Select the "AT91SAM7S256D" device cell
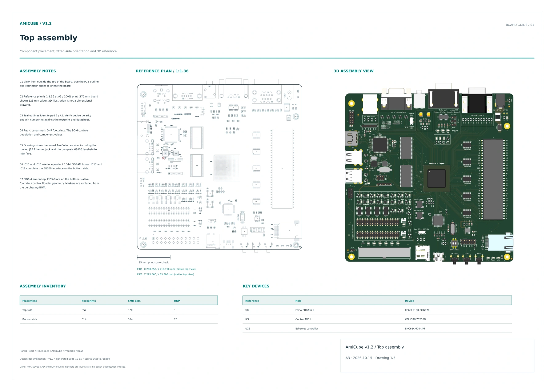The height and width of the screenshot is (392, 554). click(x=415, y=320)
